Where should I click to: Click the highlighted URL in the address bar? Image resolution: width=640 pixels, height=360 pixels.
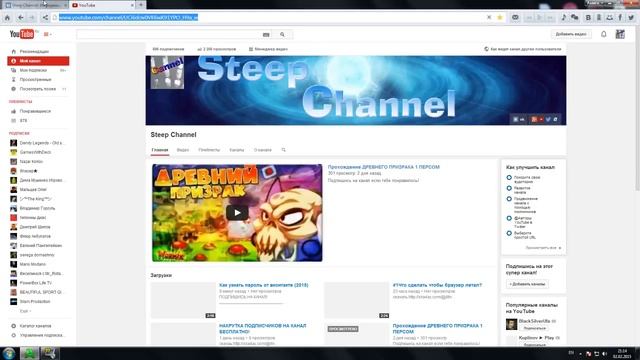[129, 18]
